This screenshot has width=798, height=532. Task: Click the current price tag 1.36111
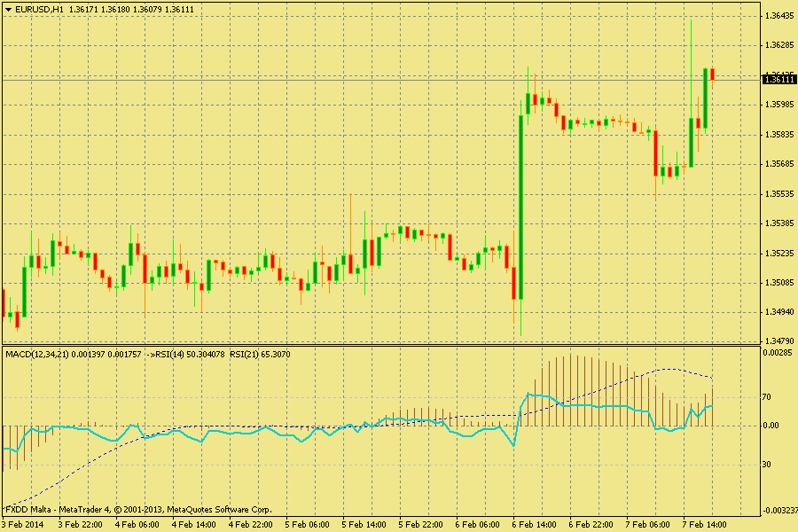coord(778,80)
